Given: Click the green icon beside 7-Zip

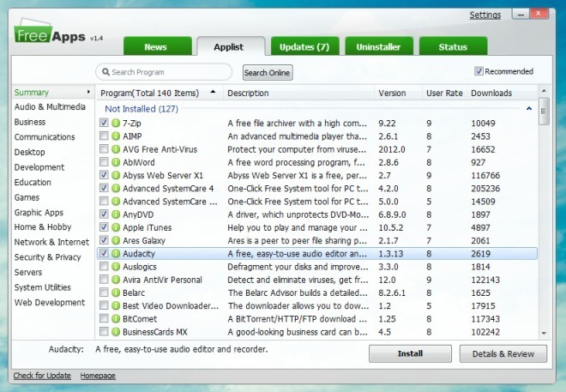Looking at the screenshot, I should click(x=116, y=123).
